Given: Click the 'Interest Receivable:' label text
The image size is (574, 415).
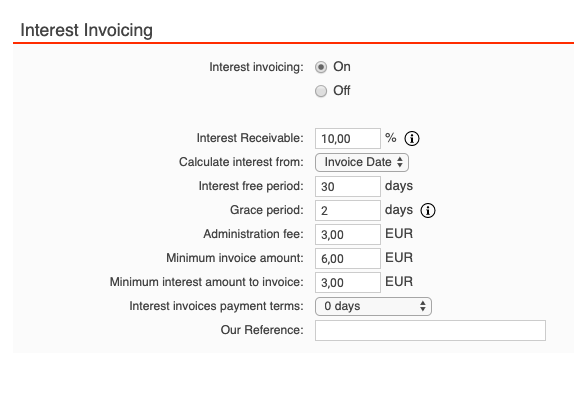Looking at the screenshot, I should point(250,138).
